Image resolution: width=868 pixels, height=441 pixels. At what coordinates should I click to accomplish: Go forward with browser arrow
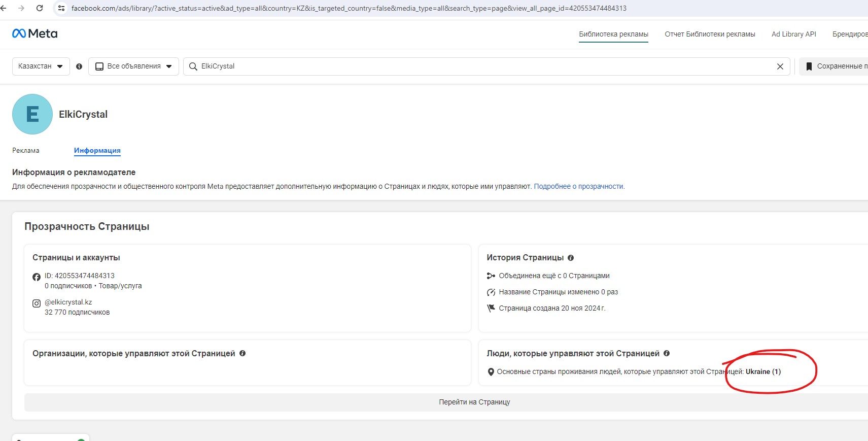[x=21, y=8]
